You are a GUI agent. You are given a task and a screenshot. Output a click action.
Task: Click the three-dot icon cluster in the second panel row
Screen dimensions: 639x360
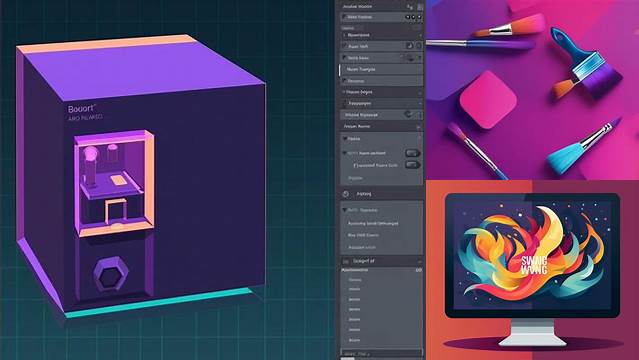click(x=413, y=17)
